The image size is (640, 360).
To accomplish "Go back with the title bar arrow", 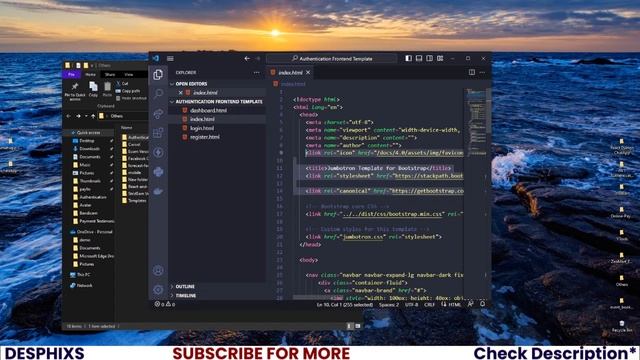I will point(247,59).
